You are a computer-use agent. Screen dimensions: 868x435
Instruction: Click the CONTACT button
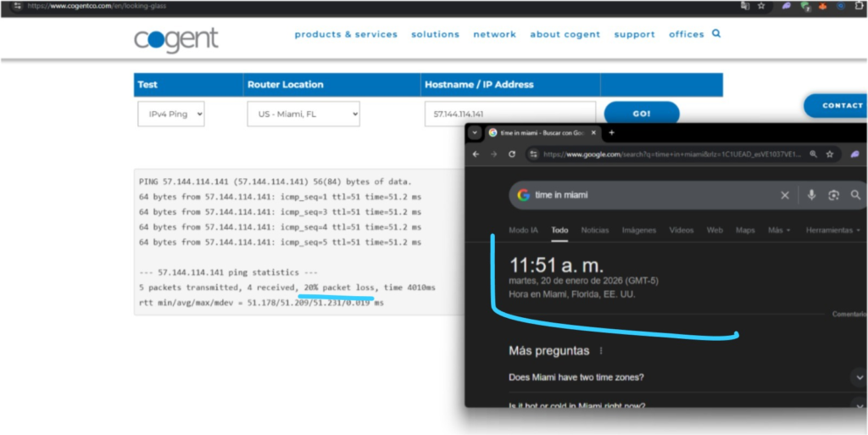tap(842, 105)
